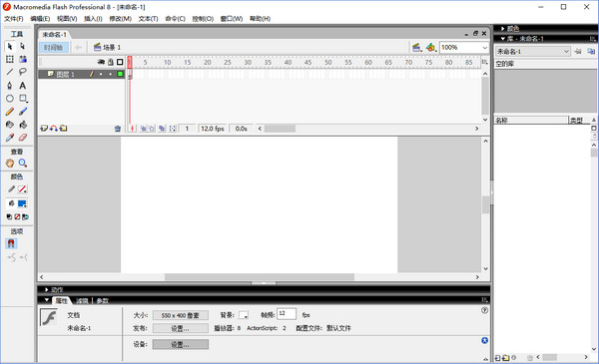Open the 文件(F) menu

(x=14, y=19)
